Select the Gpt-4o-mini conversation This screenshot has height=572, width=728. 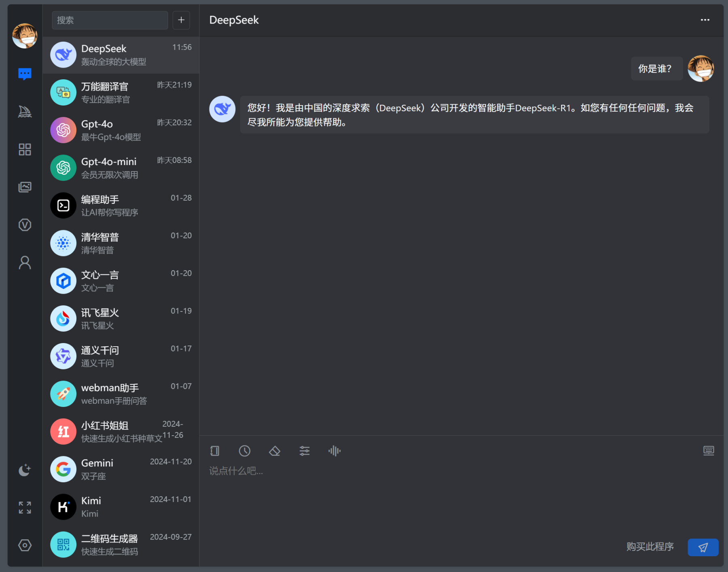[x=121, y=168]
